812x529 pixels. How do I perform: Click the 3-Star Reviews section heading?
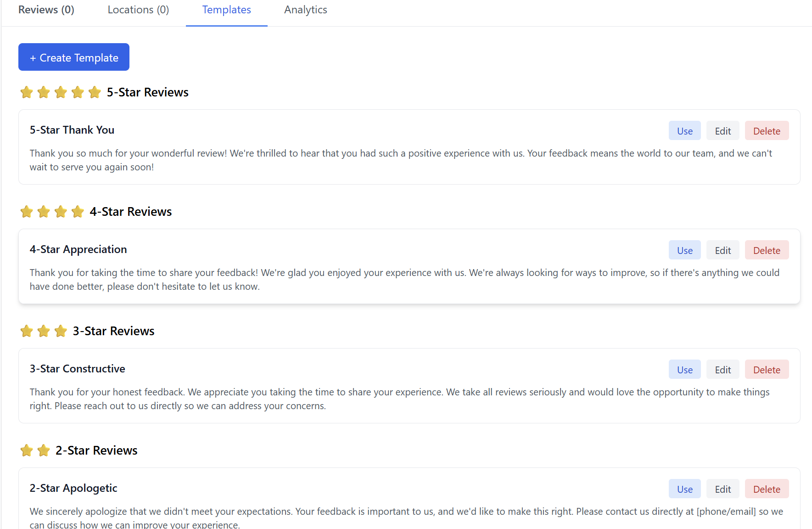[113, 331]
